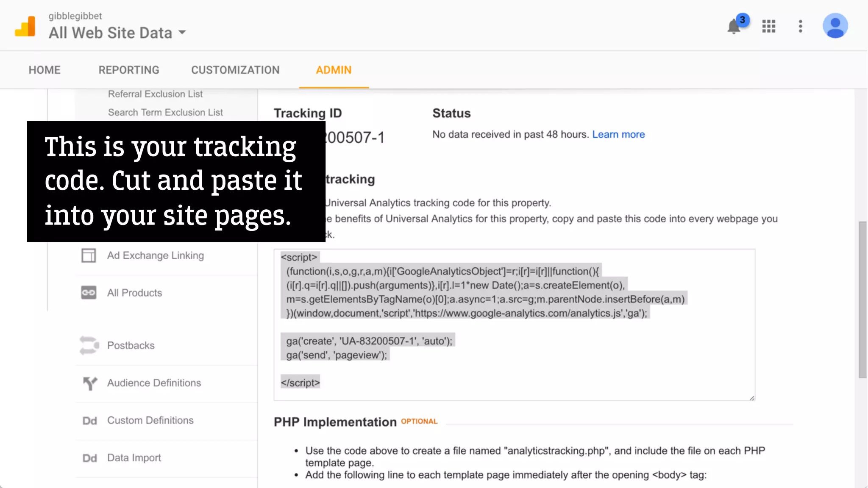Click the opening <script> tag line
The width and height of the screenshot is (868, 488).
299,257
